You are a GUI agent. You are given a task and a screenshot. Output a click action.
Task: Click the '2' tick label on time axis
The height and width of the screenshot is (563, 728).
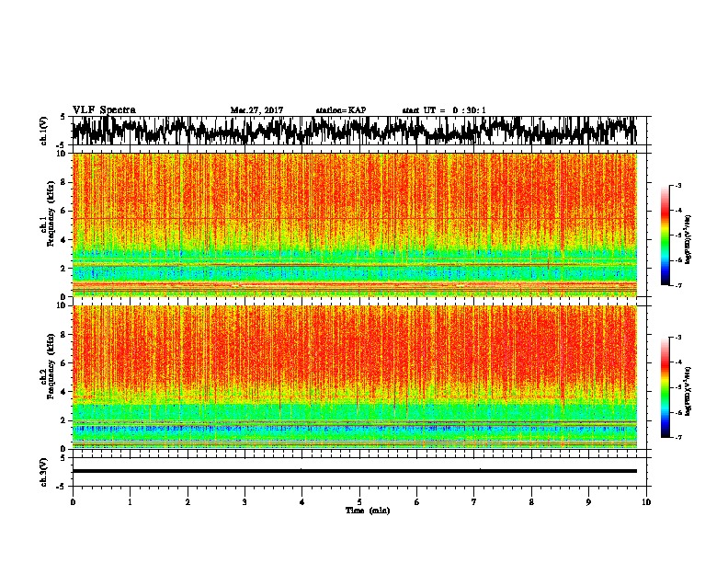(188, 502)
